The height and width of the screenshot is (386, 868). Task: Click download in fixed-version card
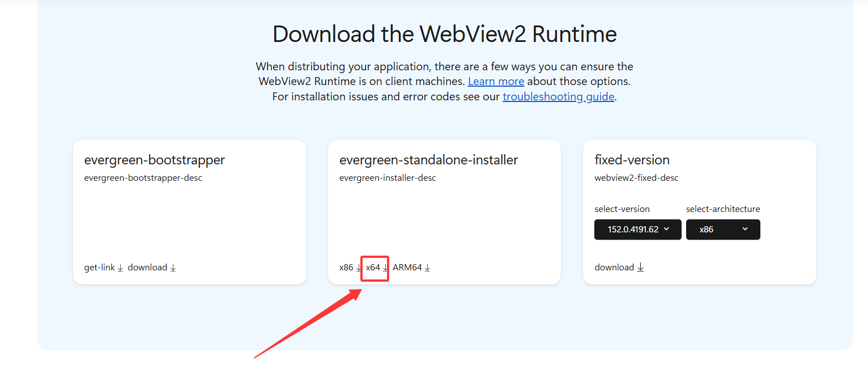(619, 268)
